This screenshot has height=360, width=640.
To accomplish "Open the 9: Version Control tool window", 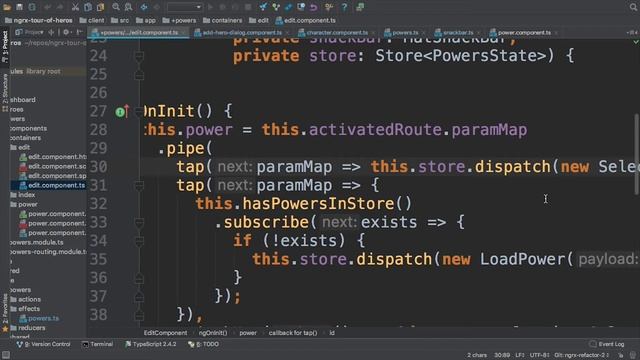I will 43,344.
